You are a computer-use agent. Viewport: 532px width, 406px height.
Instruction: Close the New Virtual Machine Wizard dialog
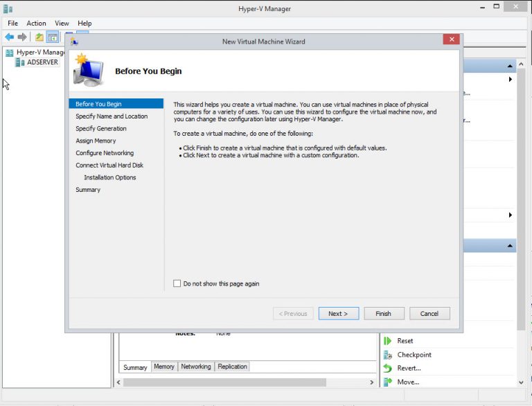click(x=451, y=39)
